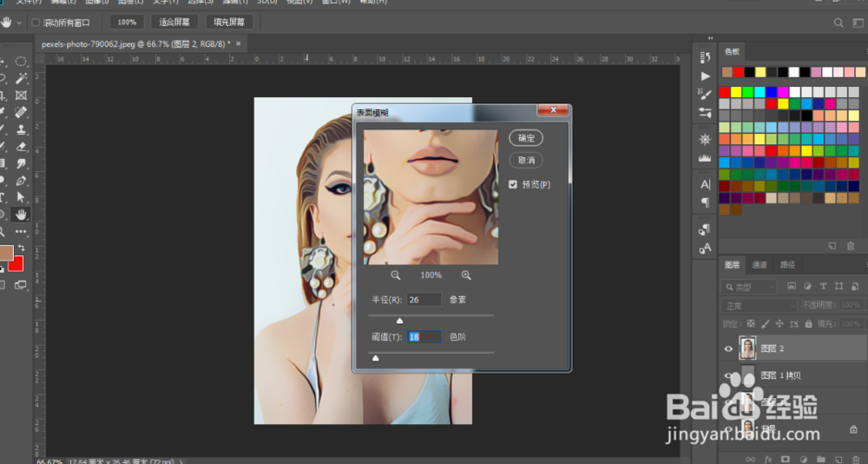Select the Path Selection arrow tool
Image resolution: width=868 pixels, height=464 pixels.
tap(21, 197)
